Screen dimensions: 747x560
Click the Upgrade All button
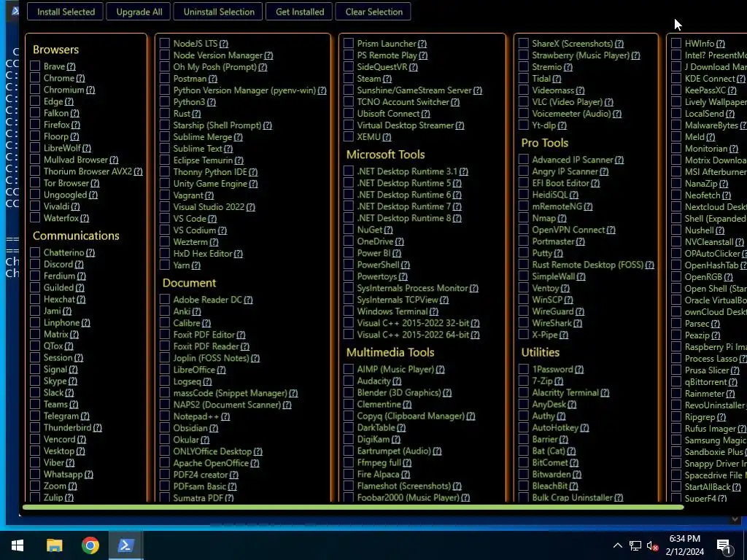139,12
